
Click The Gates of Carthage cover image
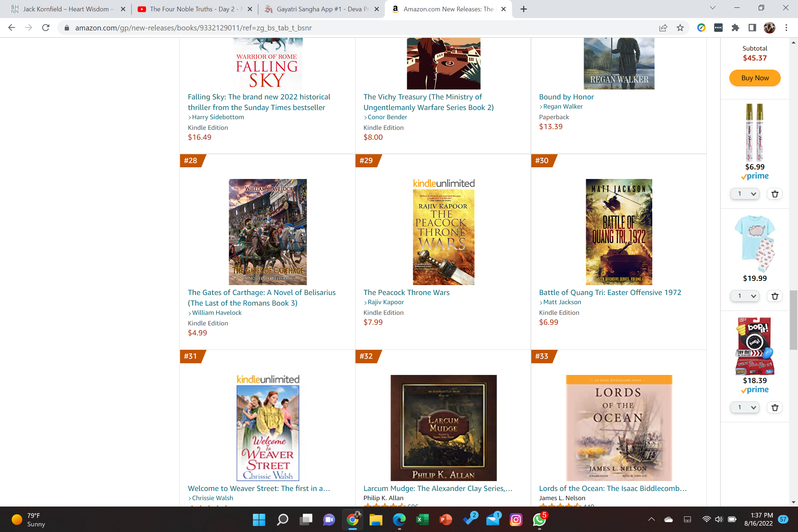268,232
